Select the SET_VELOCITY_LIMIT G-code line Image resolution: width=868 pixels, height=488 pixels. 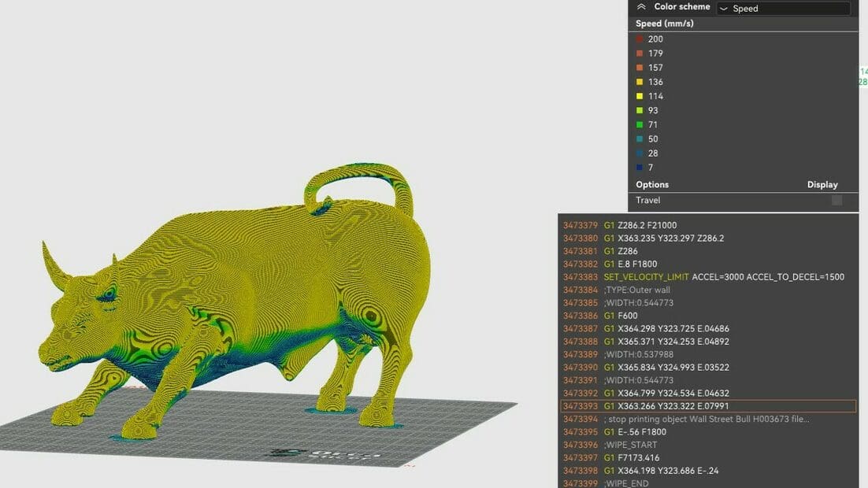709,277
